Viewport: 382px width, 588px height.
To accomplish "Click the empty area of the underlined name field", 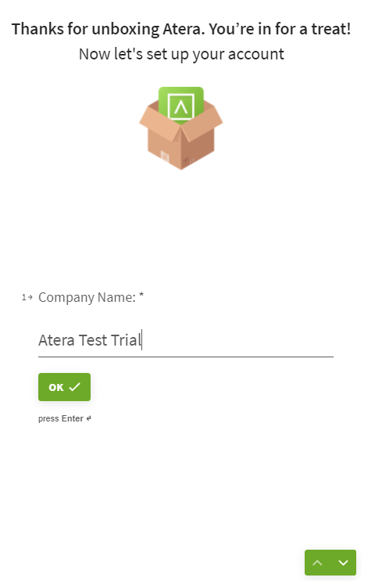I will point(237,340).
